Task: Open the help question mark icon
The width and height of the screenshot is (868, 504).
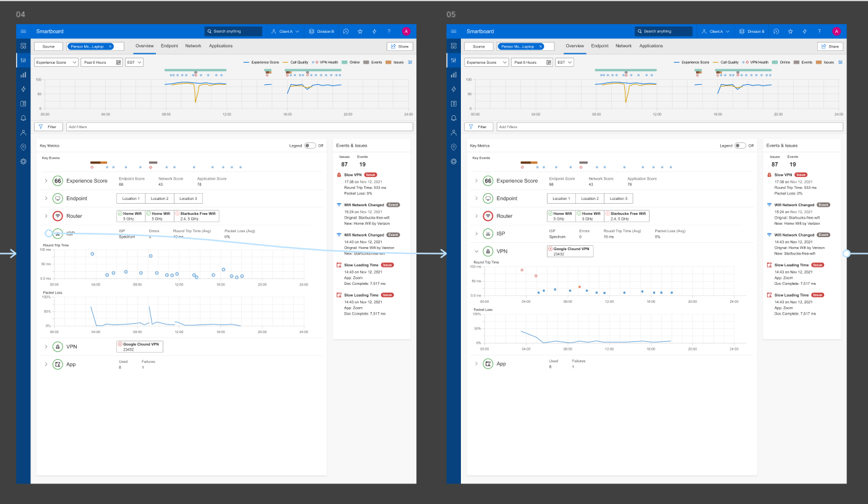Action: click(389, 31)
